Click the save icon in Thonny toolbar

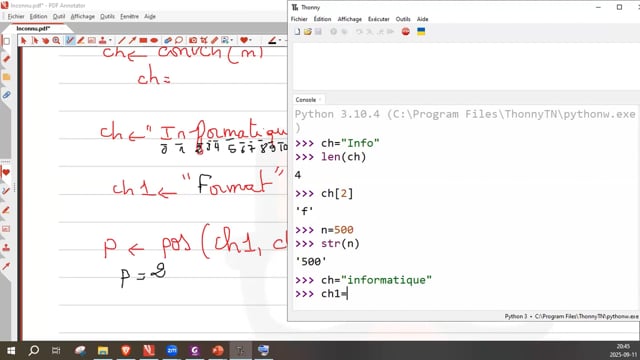(x=318, y=31)
